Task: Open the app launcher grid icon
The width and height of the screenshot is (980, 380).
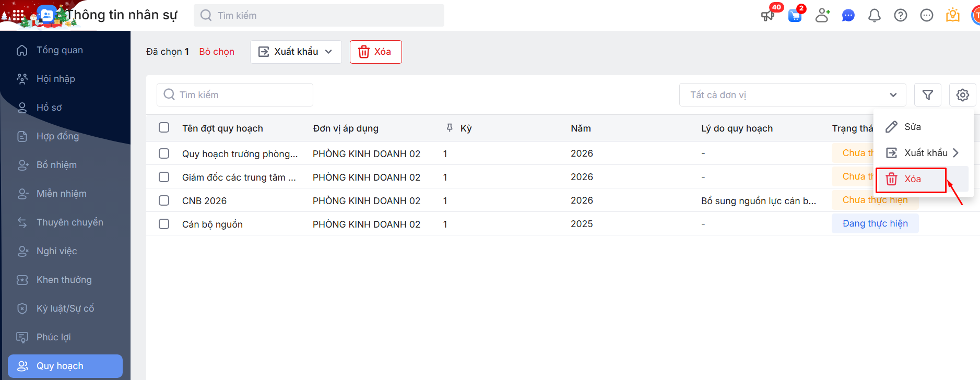Action: click(x=18, y=15)
